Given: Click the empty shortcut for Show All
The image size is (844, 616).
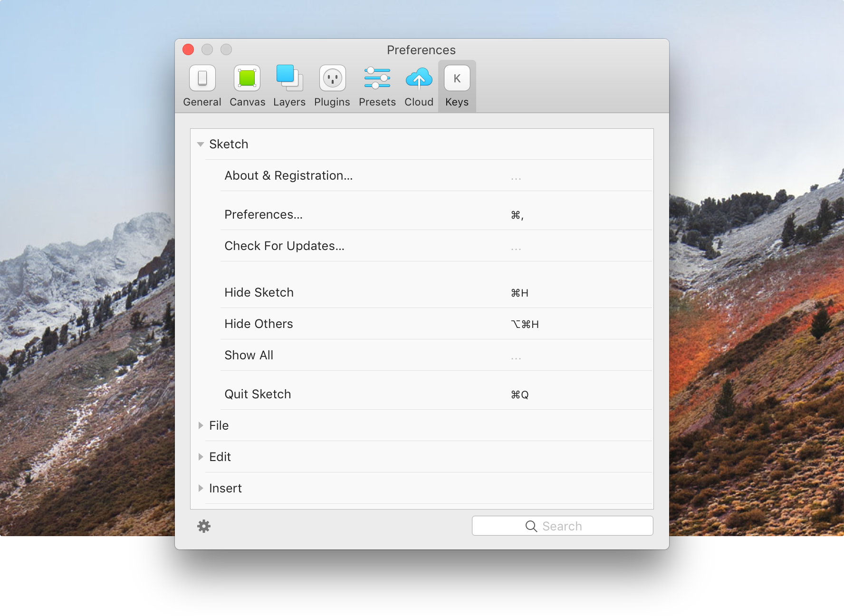Looking at the screenshot, I should point(516,358).
